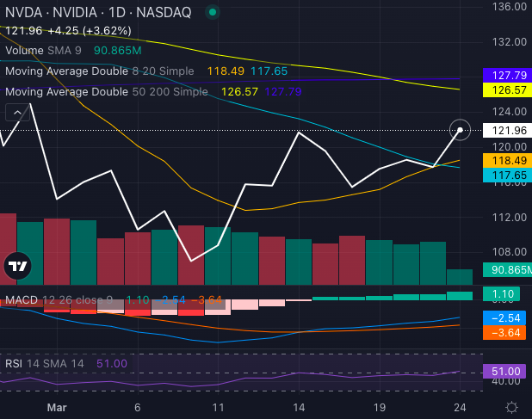The height and width of the screenshot is (419, 532).
Task: Collapse the indicator legend with chevron
Action: (16, 112)
